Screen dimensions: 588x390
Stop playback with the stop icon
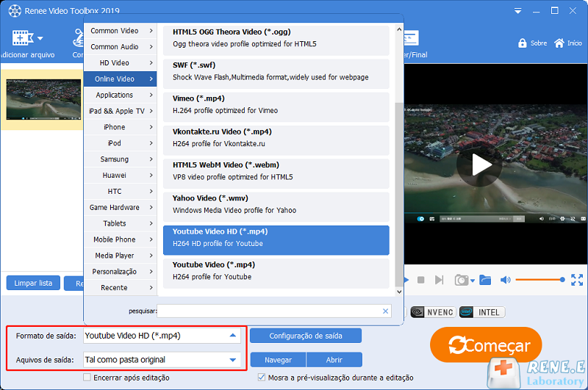(420, 280)
